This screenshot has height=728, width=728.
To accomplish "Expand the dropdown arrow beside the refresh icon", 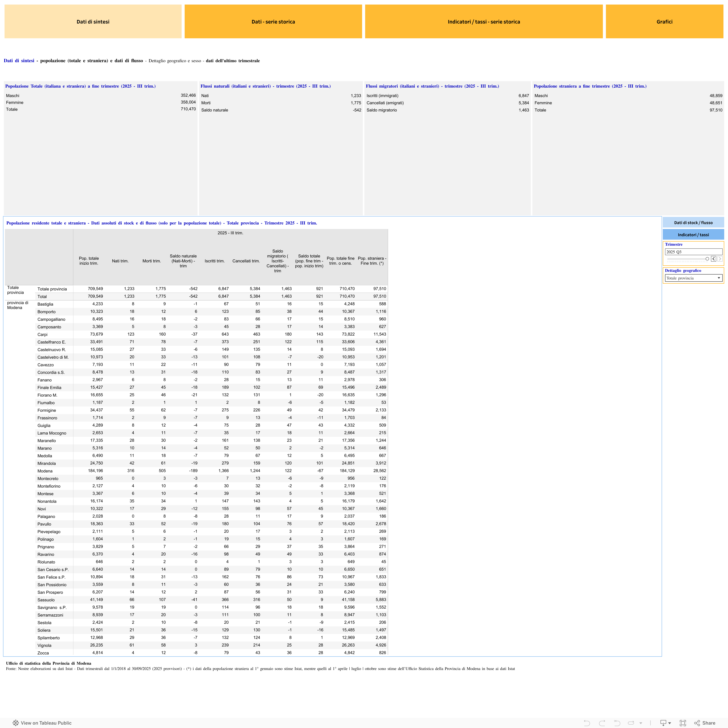I will [x=641, y=723].
